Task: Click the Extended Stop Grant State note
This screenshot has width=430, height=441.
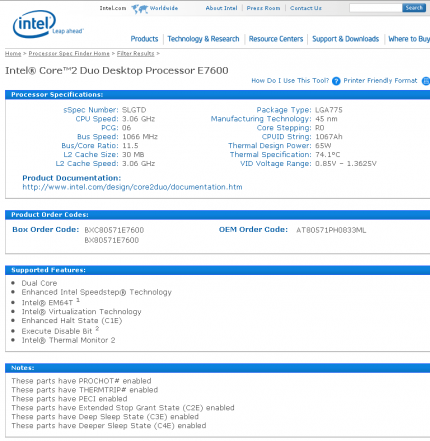Action: pyautogui.click(x=123, y=408)
